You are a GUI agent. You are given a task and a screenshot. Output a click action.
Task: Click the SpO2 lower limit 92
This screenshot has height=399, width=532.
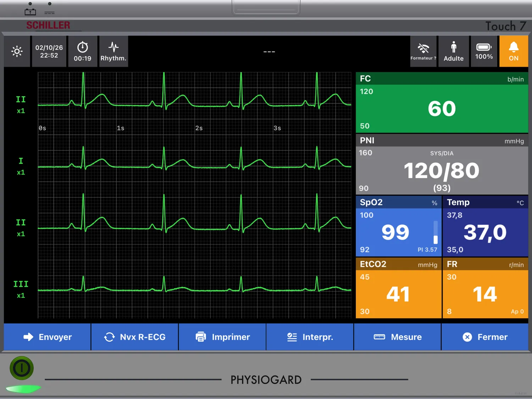click(365, 250)
